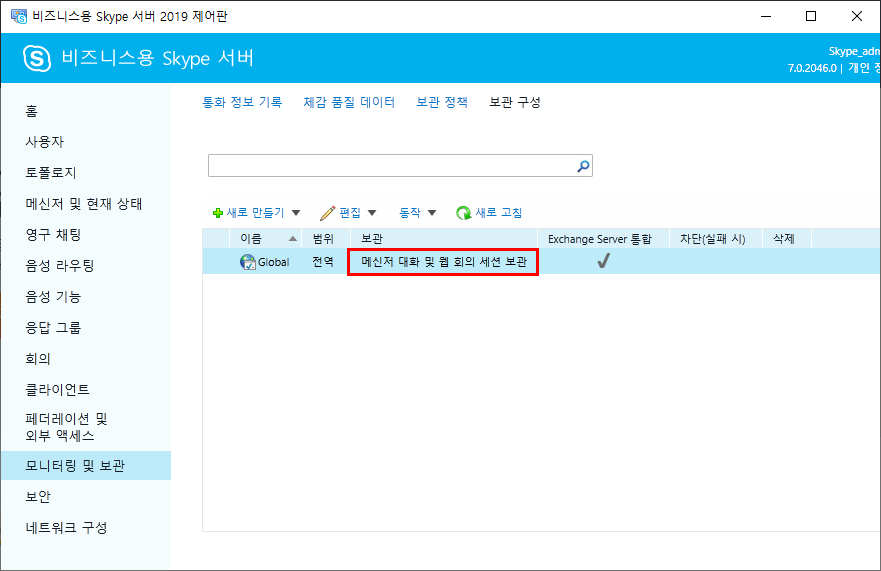Click 메신저 대화 및 웹 회의 세션 보관 cell
Image resolution: width=881 pixels, height=571 pixels.
(443, 262)
